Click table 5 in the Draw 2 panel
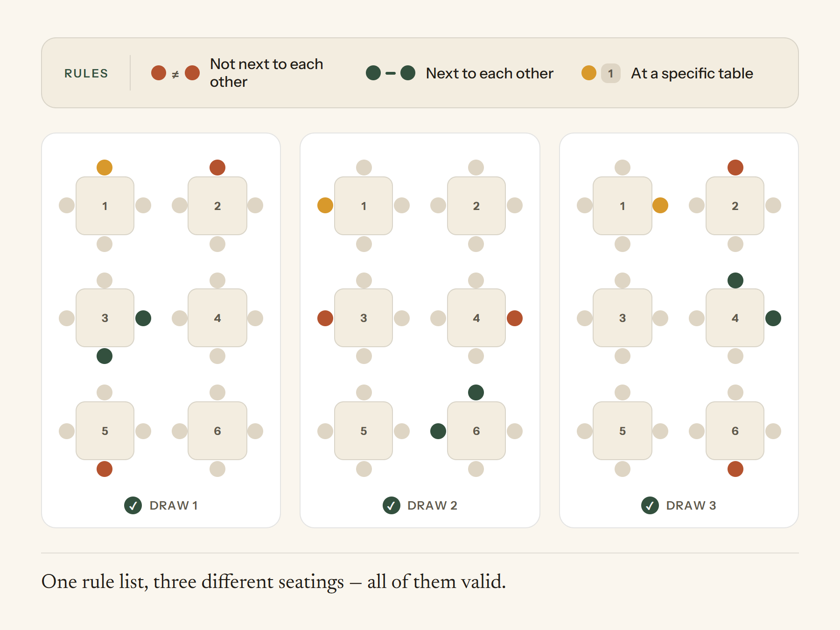The width and height of the screenshot is (840, 630). tap(364, 431)
